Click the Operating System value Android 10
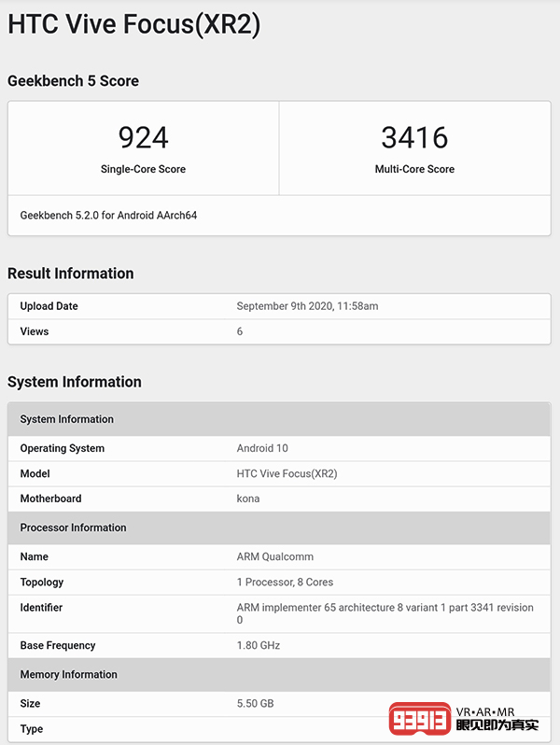 [262, 448]
